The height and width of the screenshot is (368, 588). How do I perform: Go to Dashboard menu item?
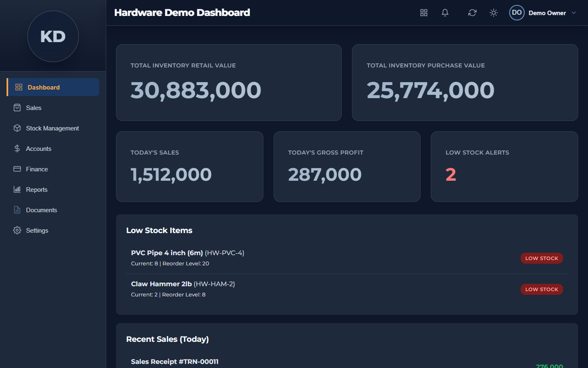53,87
